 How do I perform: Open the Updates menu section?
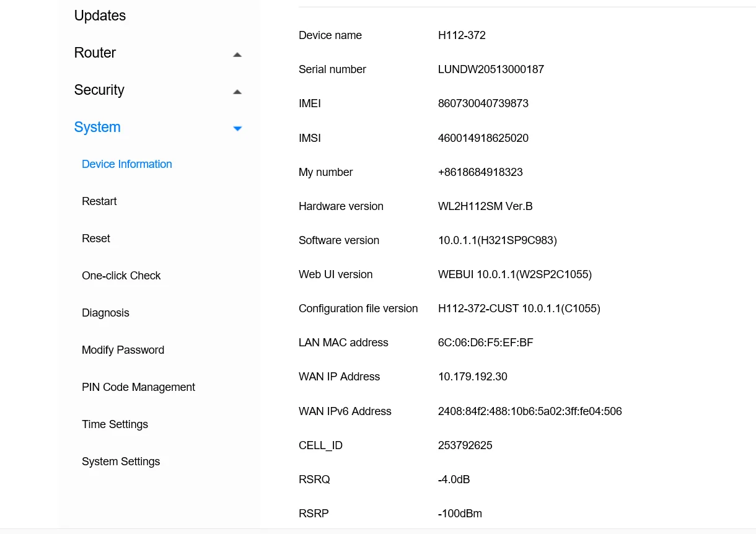pos(100,15)
